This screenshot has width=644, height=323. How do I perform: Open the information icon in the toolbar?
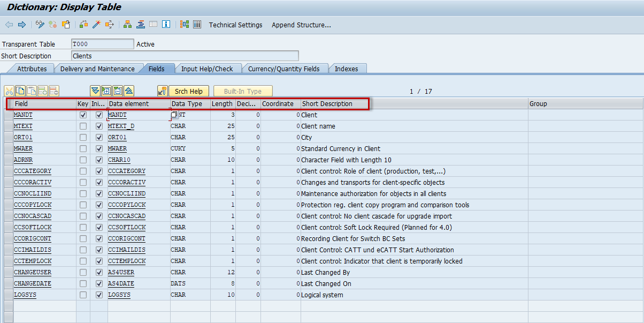166,25
